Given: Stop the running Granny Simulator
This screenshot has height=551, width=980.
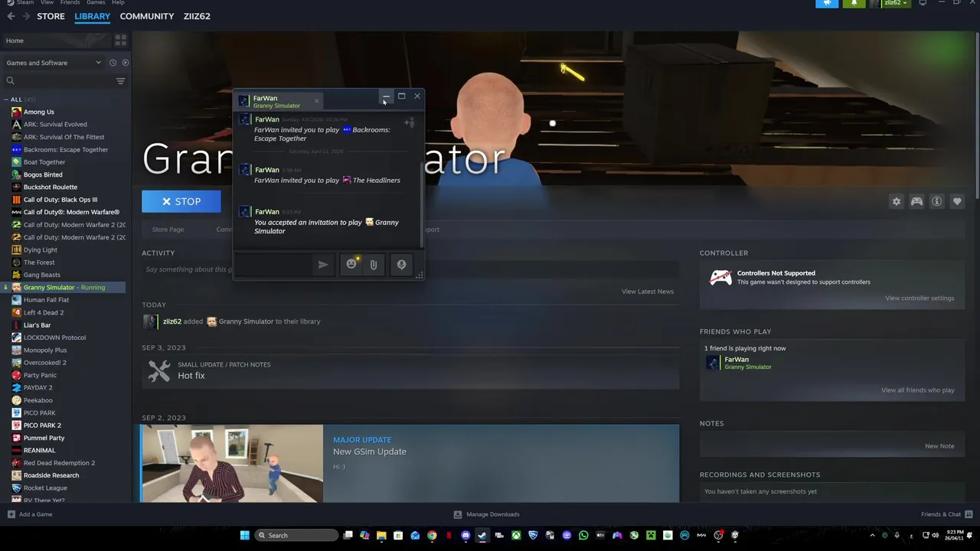Looking at the screenshot, I should pyautogui.click(x=181, y=201).
